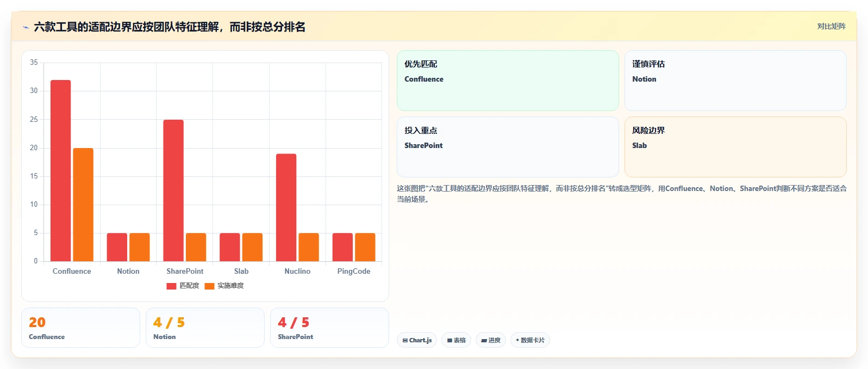Click Nuclino's red 匹配度 bar
868x369 pixels.
pos(286,207)
